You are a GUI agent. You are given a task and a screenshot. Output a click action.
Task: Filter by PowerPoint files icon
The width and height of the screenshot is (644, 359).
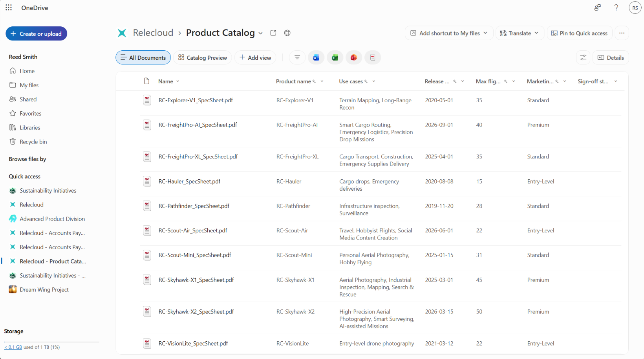click(354, 58)
